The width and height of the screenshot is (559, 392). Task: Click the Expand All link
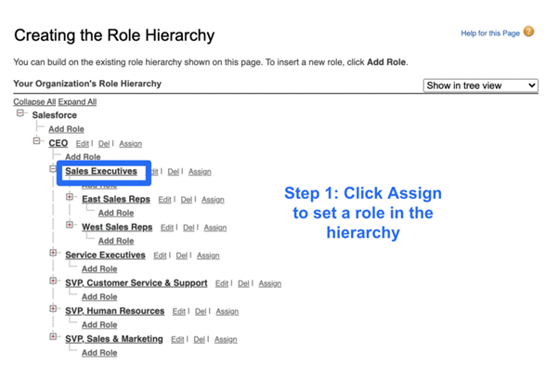point(77,101)
